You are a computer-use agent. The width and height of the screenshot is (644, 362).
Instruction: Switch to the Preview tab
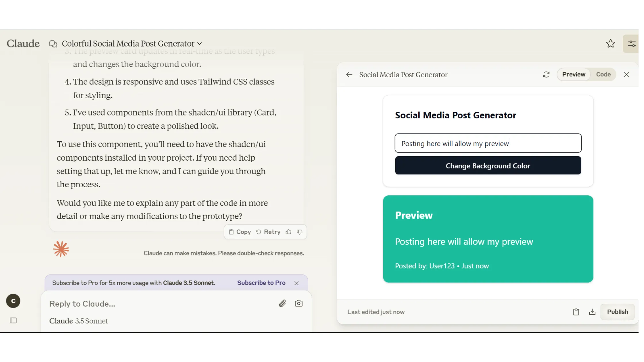574,75
